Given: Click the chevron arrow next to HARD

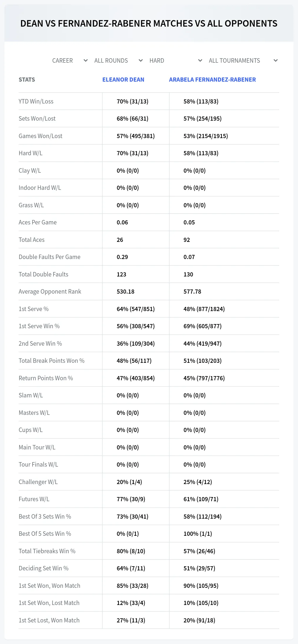Looking at the screenshot, I should [x=200, y=61].
